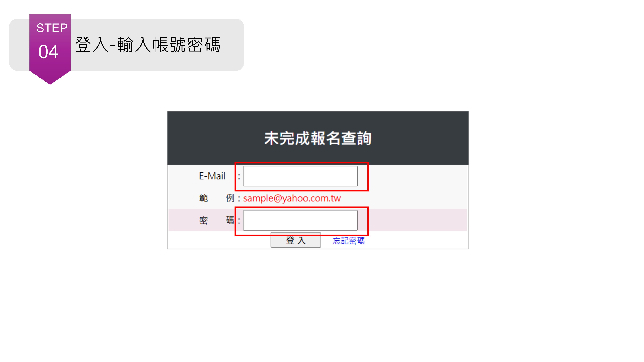Click the E-Mail field label
644x362 pixels.
coord(212,176)
